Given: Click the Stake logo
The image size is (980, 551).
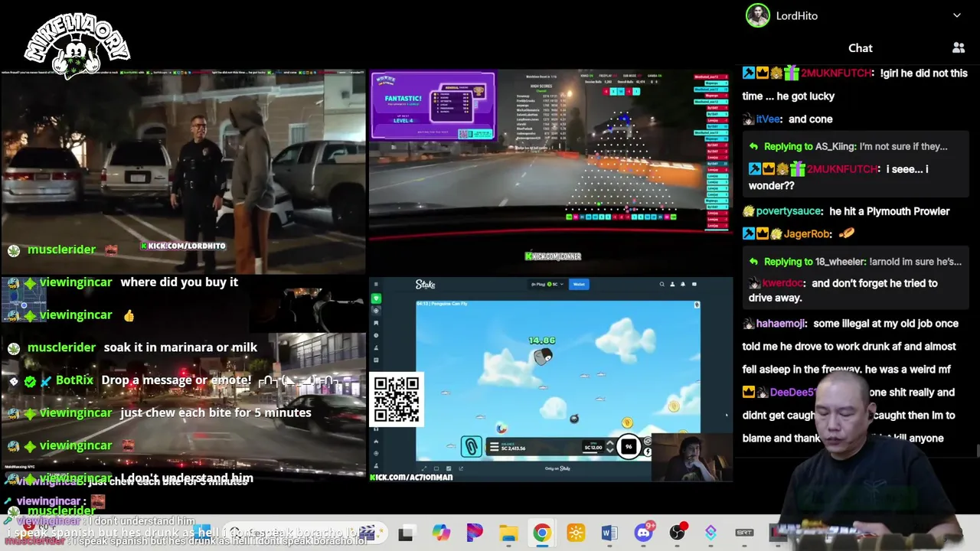Looking at the screenshot, I should (x=425, y=285).
